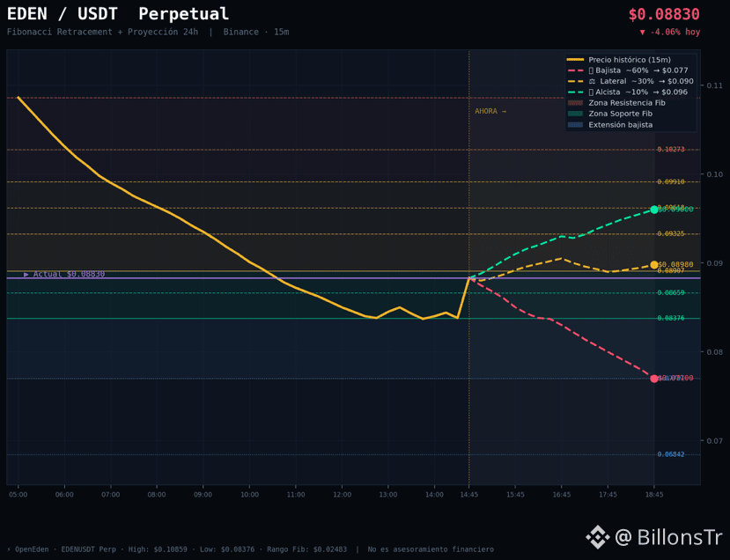Click the 0.08376 support level label
The image size is (730, 560).
671,318
